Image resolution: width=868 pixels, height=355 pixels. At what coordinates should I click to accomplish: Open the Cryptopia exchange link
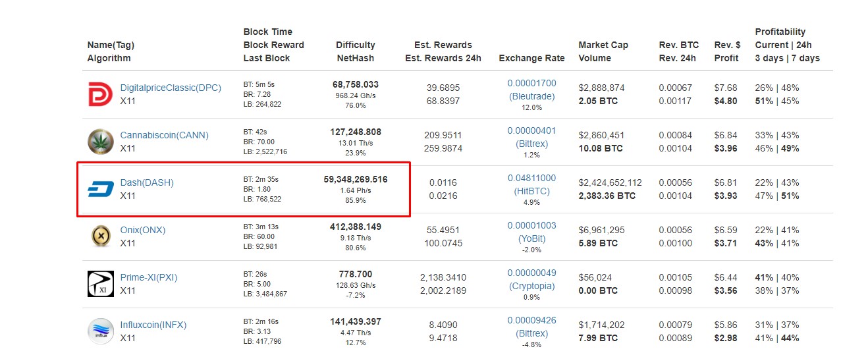[531, 286]
